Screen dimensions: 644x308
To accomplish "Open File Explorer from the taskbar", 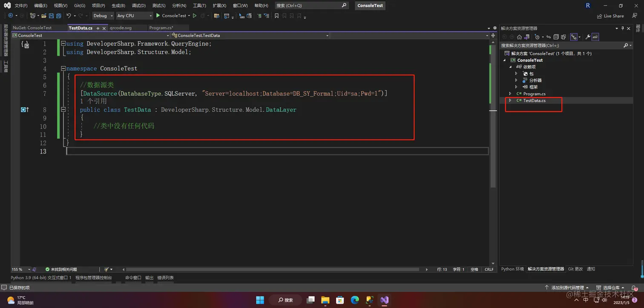I will (x=325, y=300).
